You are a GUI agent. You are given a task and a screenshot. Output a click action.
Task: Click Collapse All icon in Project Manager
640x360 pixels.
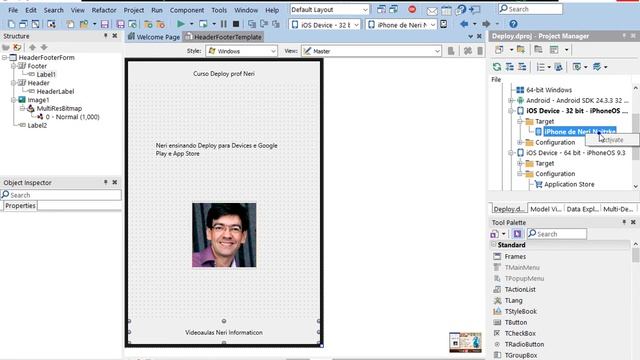coord(522,67)
